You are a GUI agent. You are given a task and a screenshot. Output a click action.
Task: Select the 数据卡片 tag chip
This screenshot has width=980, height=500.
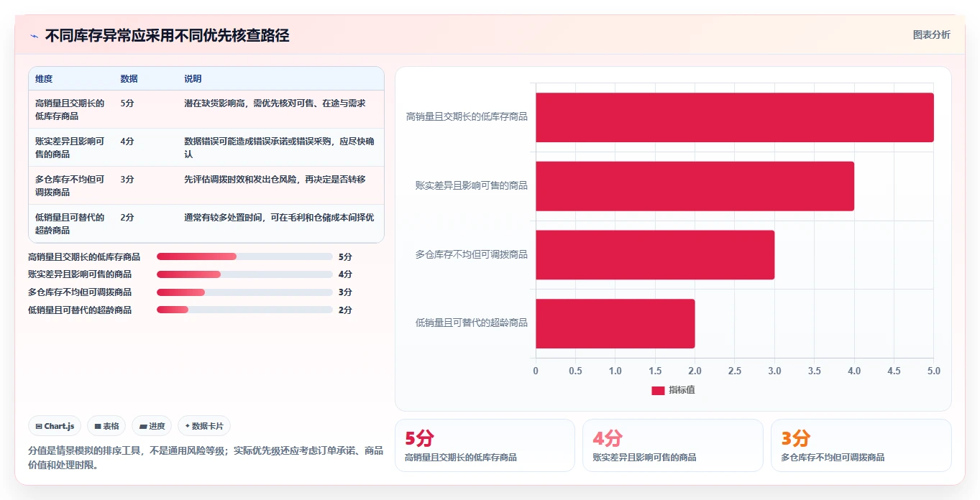204,426
